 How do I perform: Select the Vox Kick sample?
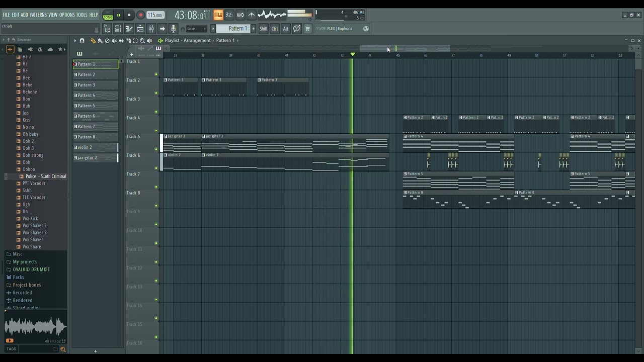30,218
